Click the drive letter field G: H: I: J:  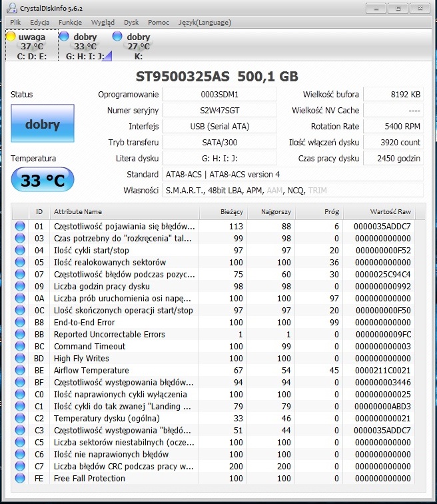220,159
